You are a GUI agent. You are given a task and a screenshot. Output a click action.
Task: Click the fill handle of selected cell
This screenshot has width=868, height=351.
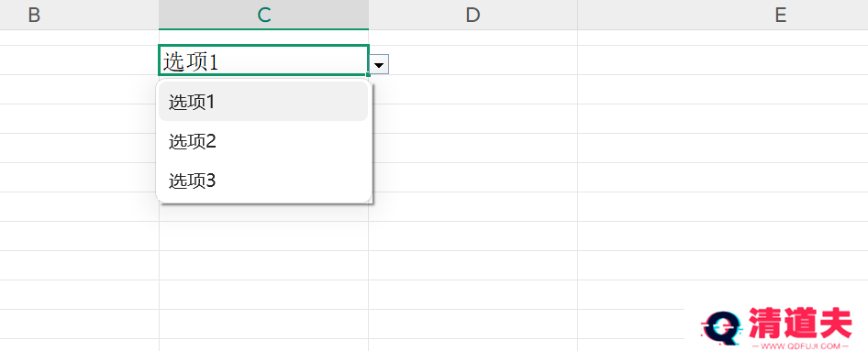pos(368,74)
